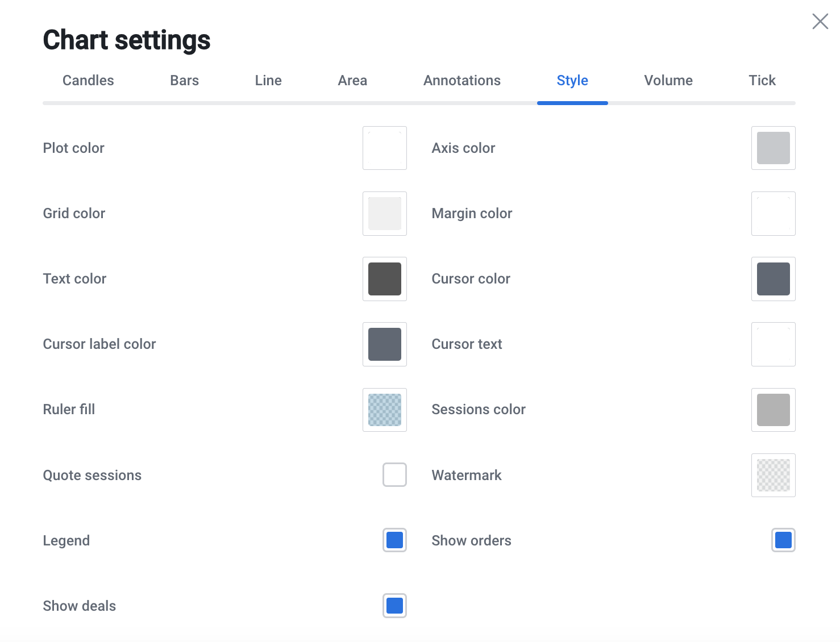
Task: Open the Watermark color swatch
Action: point(773,475)
